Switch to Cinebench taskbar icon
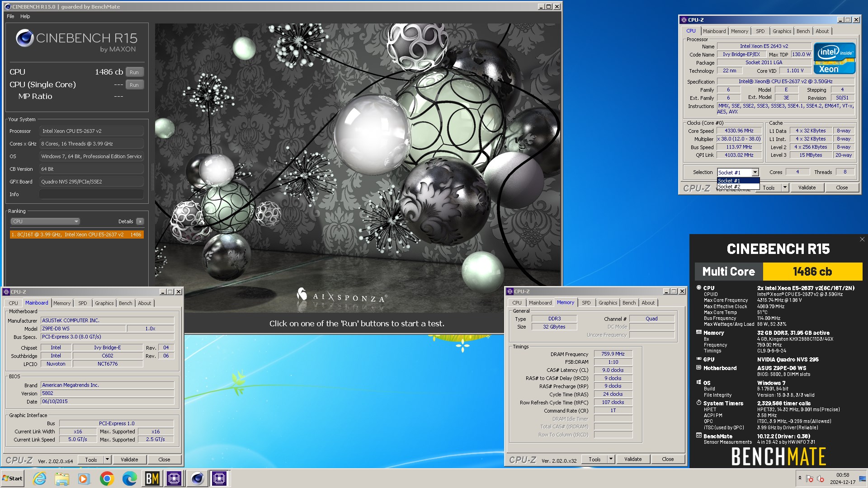Screen dimensions: 868x488 click(x=197, y=479)
